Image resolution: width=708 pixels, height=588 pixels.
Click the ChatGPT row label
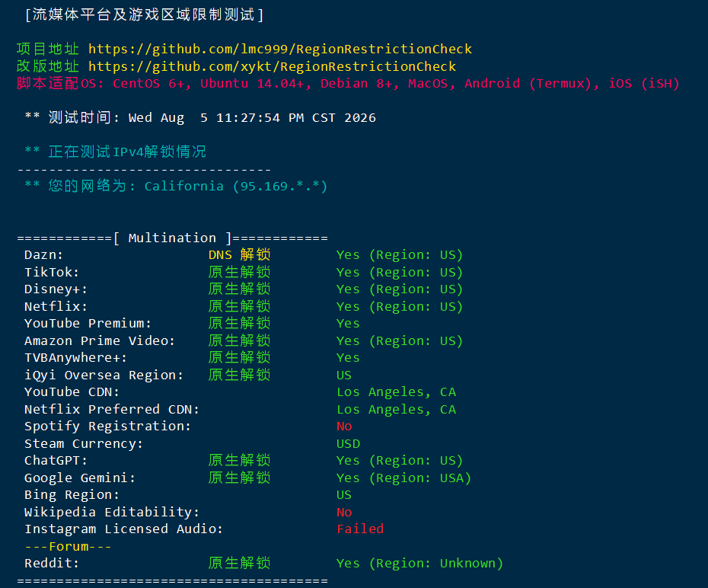[x=56, y=461]
